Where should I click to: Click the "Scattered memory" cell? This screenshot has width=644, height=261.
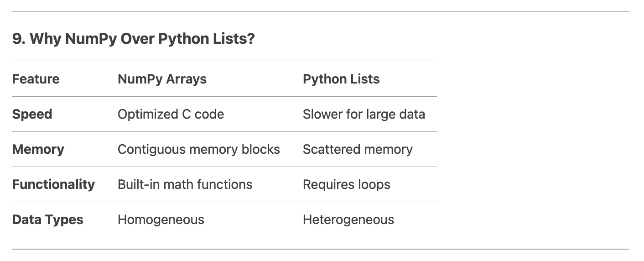point(357,149)
